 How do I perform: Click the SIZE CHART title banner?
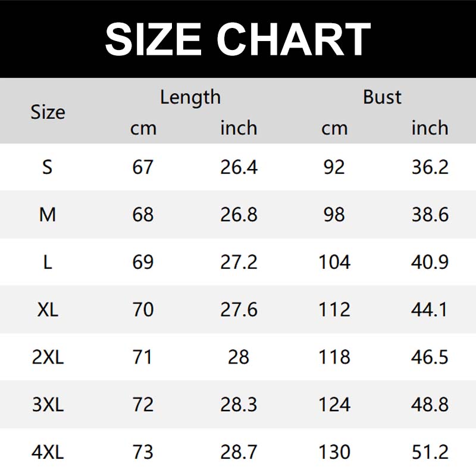[238, 39]
